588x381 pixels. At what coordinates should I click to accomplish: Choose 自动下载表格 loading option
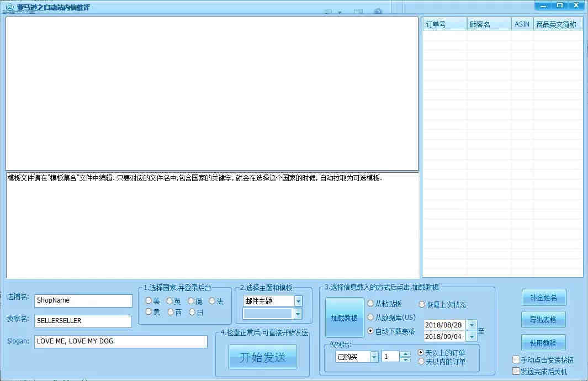pos(370,331)
